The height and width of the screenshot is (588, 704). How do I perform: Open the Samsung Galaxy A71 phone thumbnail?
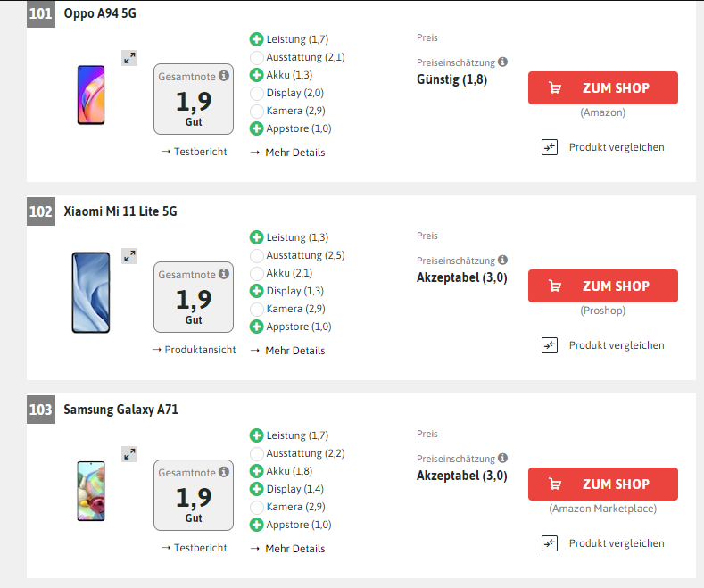click(91, 491)
